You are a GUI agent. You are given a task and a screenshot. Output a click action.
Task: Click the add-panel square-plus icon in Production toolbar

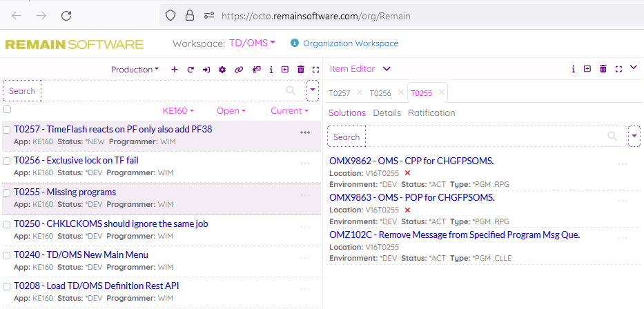[285, 70]
